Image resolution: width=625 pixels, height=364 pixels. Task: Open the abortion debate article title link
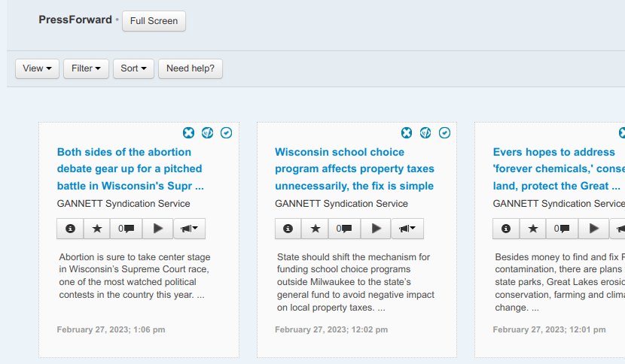130,169
